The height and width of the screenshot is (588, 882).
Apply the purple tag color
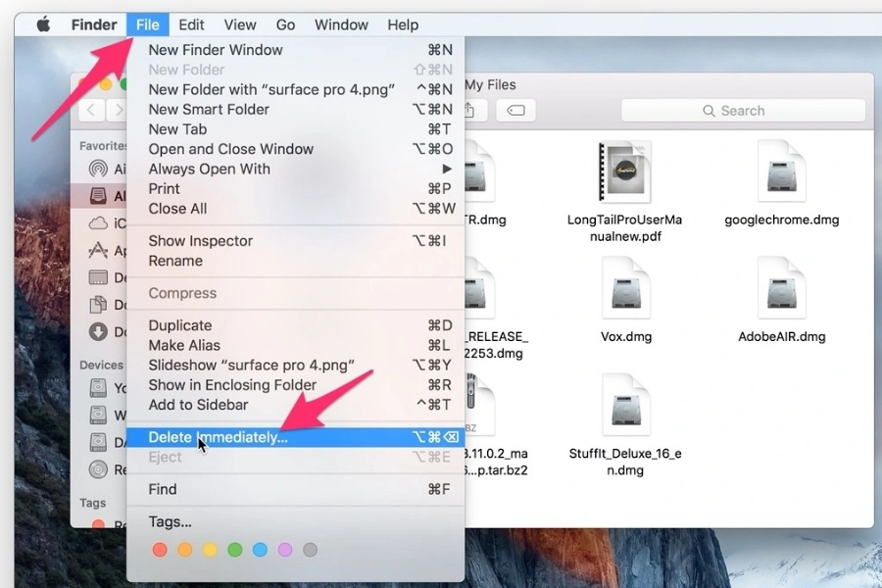[285, 550]
